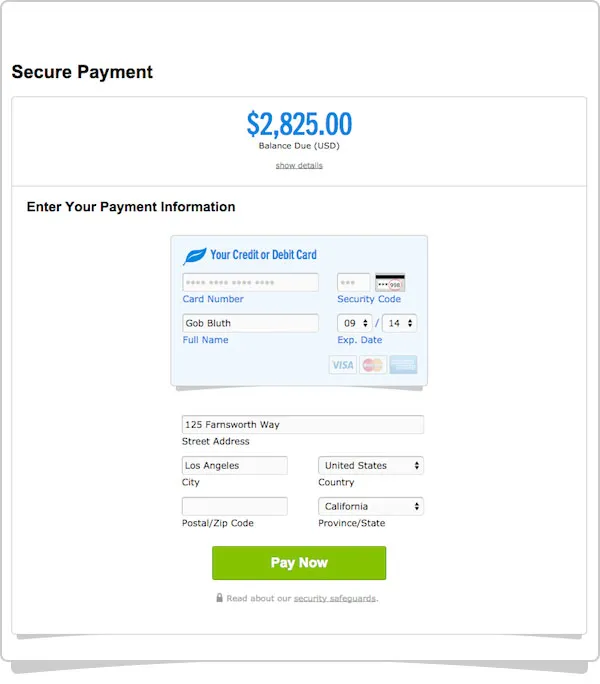Focus the empty Postal/Zip Code field
600x684 pixels.
[234, 507]
